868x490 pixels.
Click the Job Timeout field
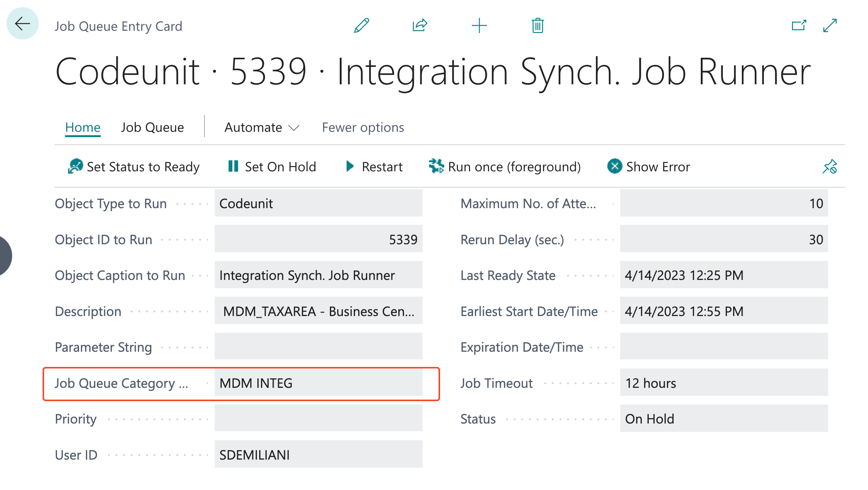tap(724, 383)
